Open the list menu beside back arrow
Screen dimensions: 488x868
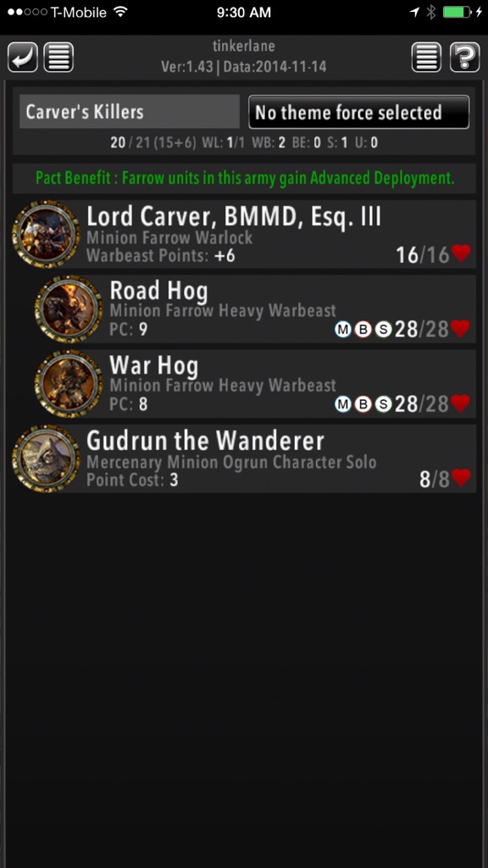tap(58, 57)
